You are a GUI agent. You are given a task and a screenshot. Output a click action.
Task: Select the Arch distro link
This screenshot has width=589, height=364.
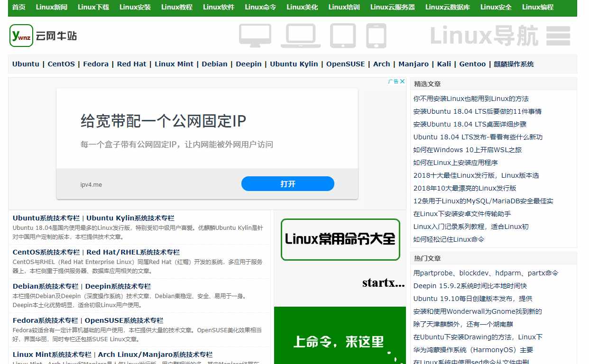pos(382,64)
